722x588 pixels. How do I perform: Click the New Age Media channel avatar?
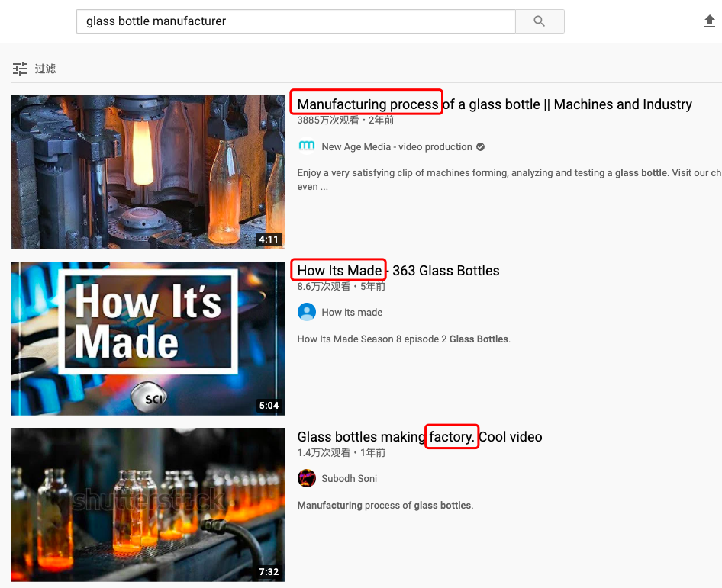tap(307, 146)
